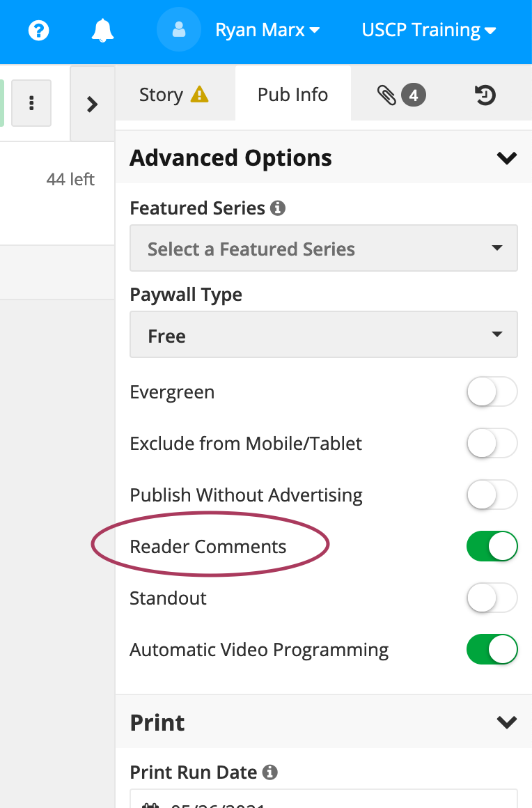This screenshot has height=808, width=532.
Task: Enable the Evergreen toggle
Action: 492,391
